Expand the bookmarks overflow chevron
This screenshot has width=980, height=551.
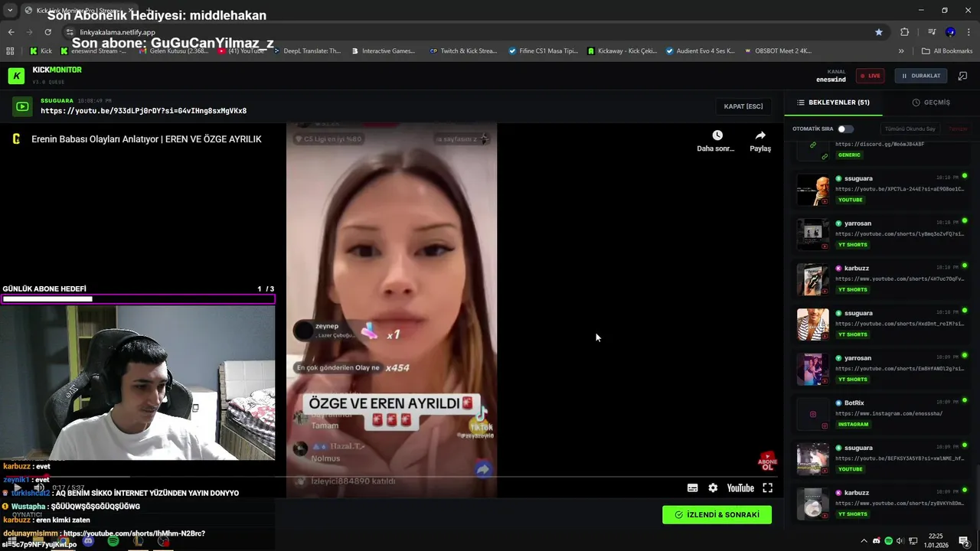pyautogui.click(x=901, y=51)
